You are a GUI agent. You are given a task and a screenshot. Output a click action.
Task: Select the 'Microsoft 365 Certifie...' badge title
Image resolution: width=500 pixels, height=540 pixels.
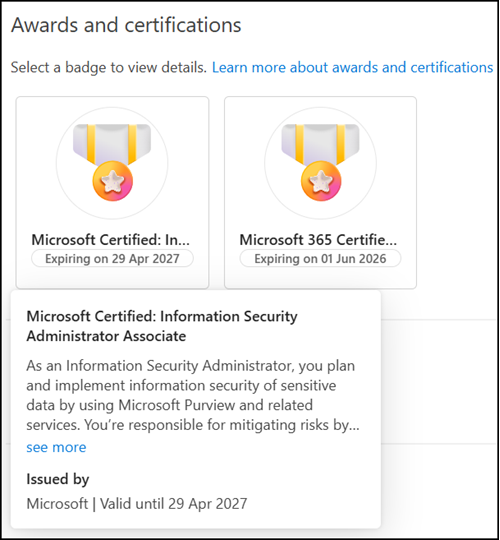318,240
